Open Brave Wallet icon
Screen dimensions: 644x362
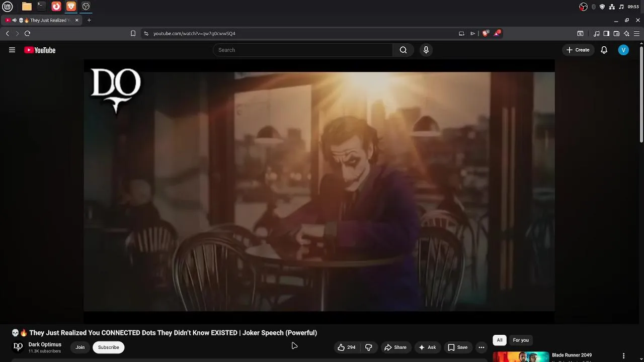616,34
